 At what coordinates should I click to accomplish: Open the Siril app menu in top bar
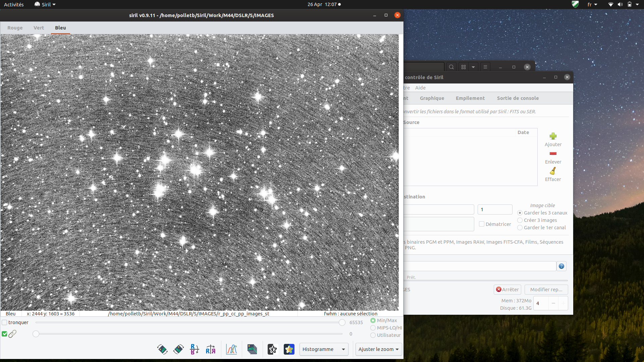pos(45,4)
